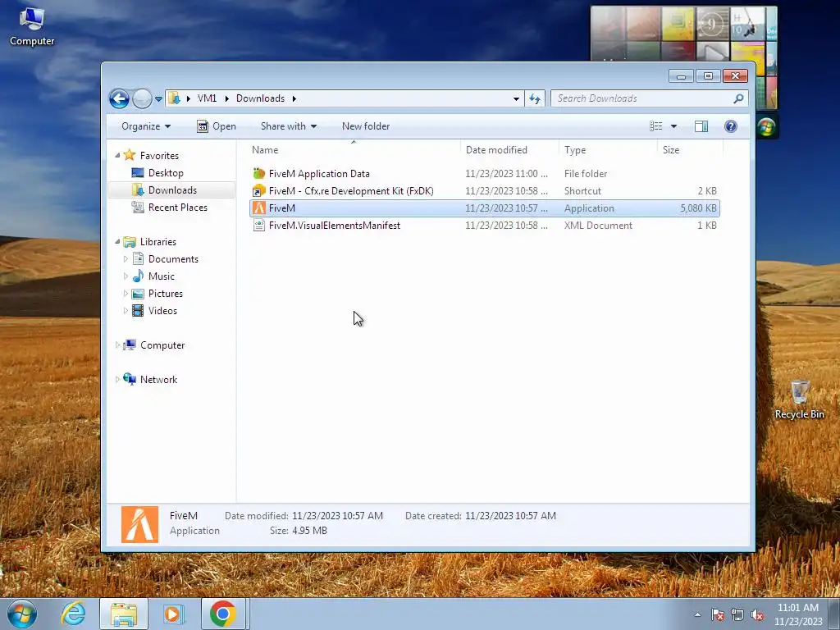Image resolution: width=840 pixels, height=630 pixels.
Task: Click the network tray icon
Action: [737, 614]
